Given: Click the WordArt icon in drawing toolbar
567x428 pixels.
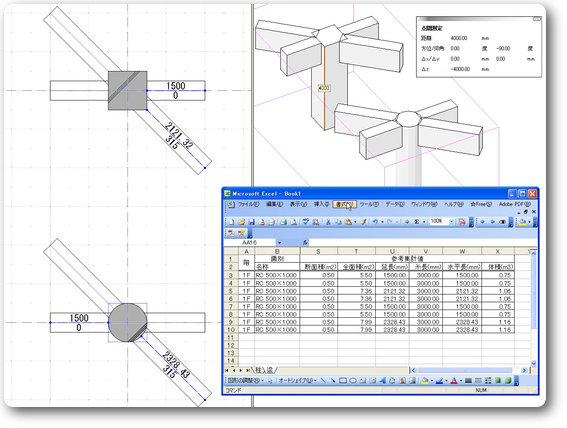Looking at the screenshot, I should tap(383, 380).
